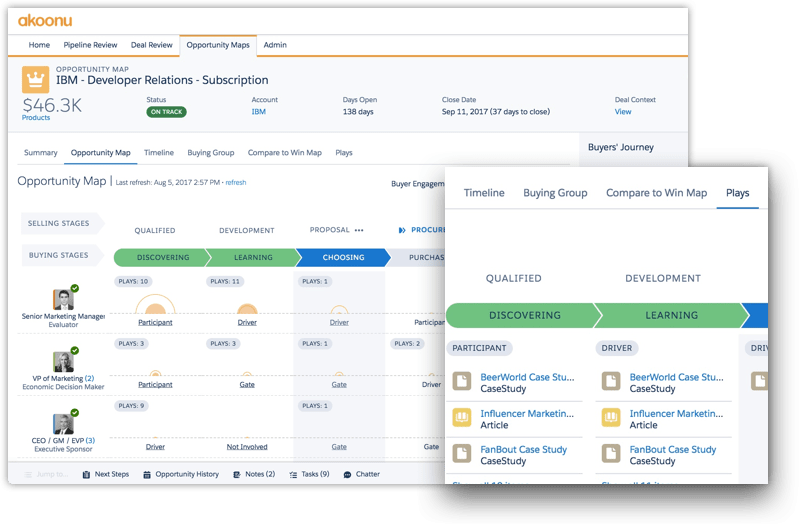
Task: Open Compare to Win Map in main window
Action: pyautogui.click(x=285, y=153)
